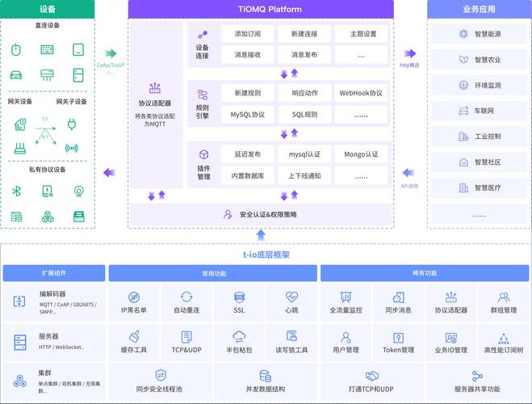Viewport: 532px width, 404px height.
Task: Click the 主题设置 button
Action: 362,34
